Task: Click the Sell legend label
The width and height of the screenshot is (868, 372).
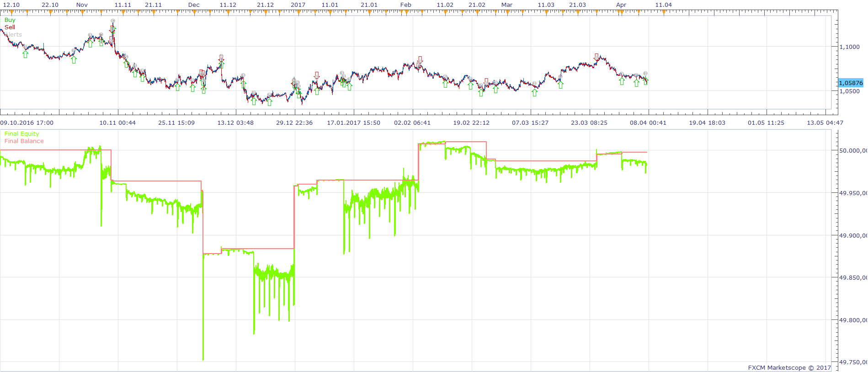Action: (10, 27)
